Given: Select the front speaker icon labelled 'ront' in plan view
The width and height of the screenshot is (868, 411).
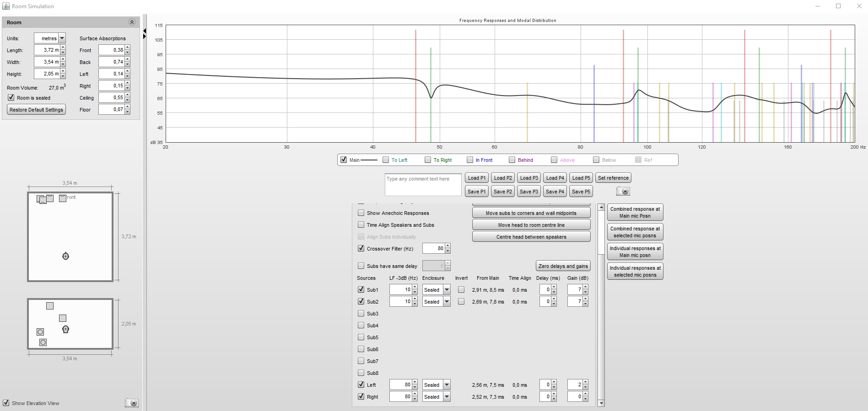Looking at the screenshot, I should [63, 198].
